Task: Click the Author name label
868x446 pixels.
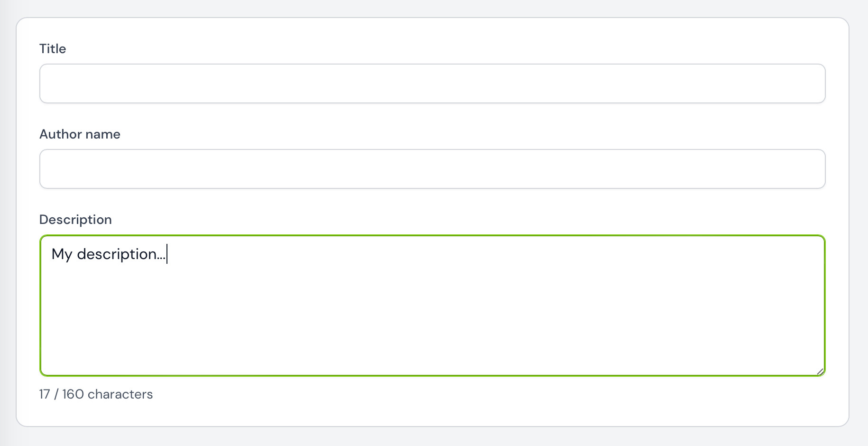Action: tap(79, 134)
